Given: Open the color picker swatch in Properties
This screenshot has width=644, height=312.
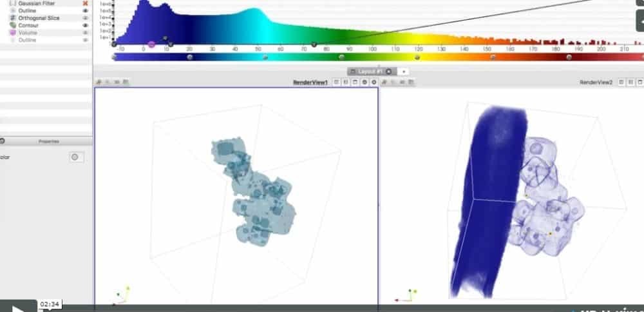Looking at the screenshot, I should [x=77, y=157].
